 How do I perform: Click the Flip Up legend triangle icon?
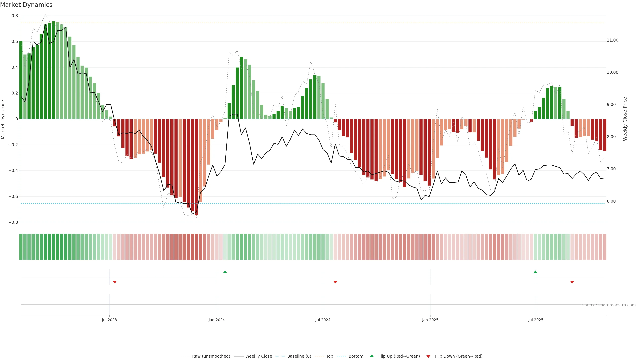(371, 356)
